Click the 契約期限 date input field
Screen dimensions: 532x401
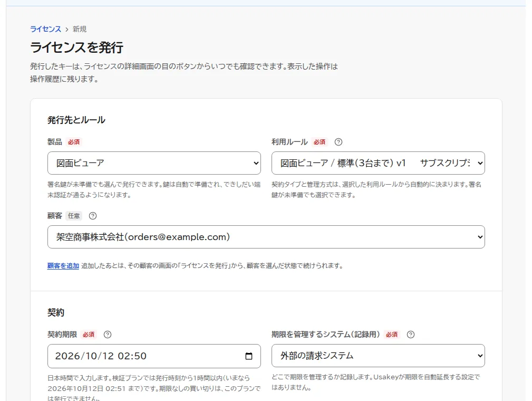154,356
